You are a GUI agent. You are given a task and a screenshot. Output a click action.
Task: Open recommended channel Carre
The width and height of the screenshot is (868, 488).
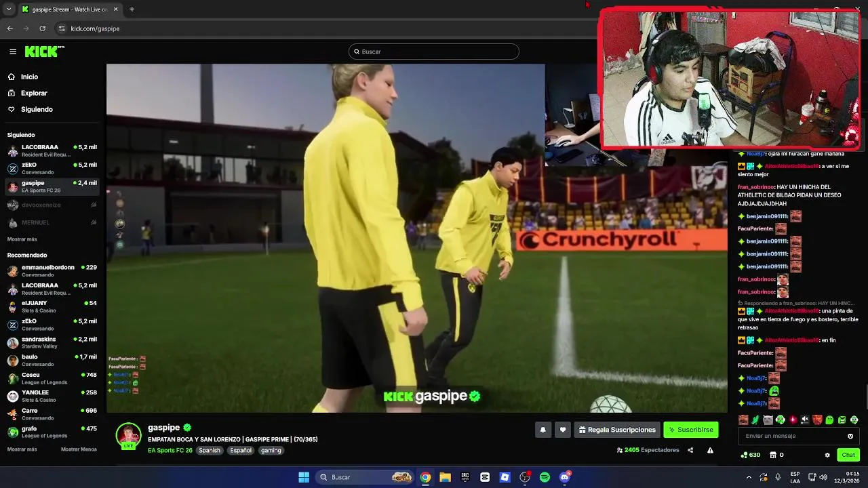click(53, 413)
